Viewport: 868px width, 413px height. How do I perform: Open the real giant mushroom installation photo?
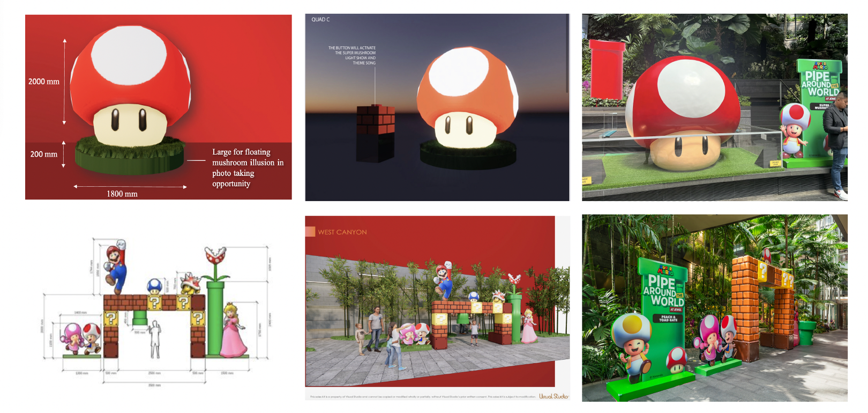click(x=715, y=107)
